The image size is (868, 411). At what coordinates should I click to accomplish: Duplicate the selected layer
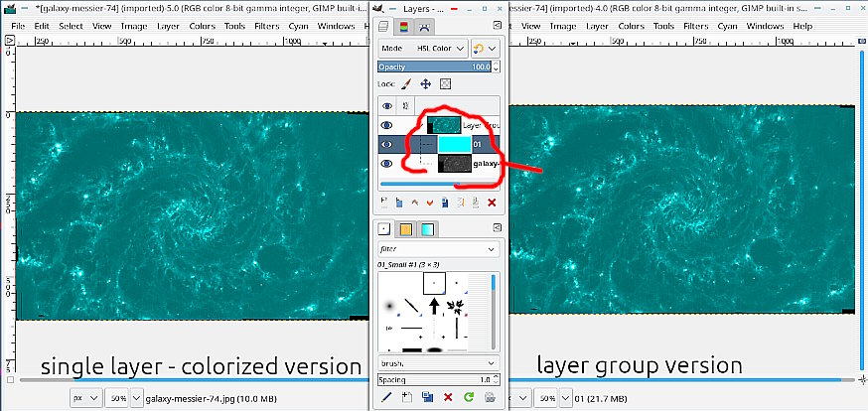pos(445,203)
